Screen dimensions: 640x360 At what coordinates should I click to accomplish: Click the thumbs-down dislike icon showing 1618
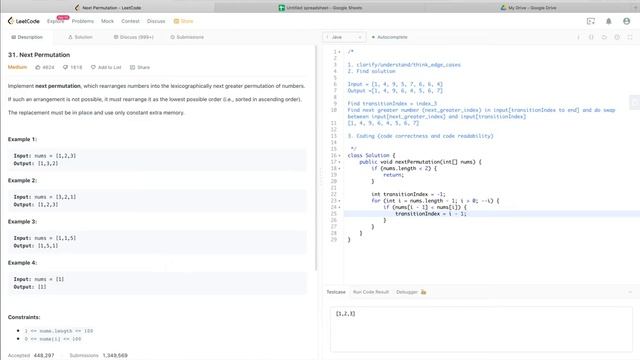(65, 67)
